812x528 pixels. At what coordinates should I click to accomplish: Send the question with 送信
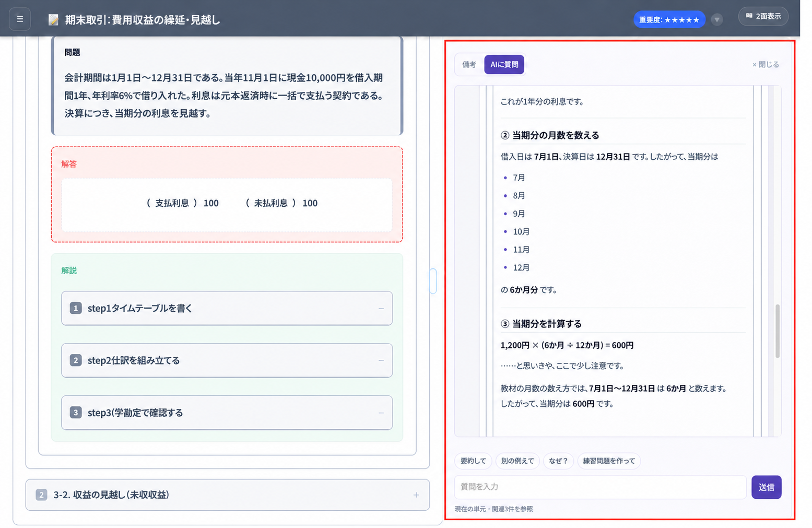[766, 487]
